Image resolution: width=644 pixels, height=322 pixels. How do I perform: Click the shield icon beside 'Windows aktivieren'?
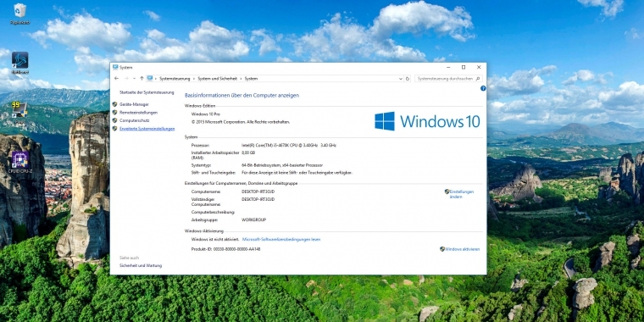442,249
